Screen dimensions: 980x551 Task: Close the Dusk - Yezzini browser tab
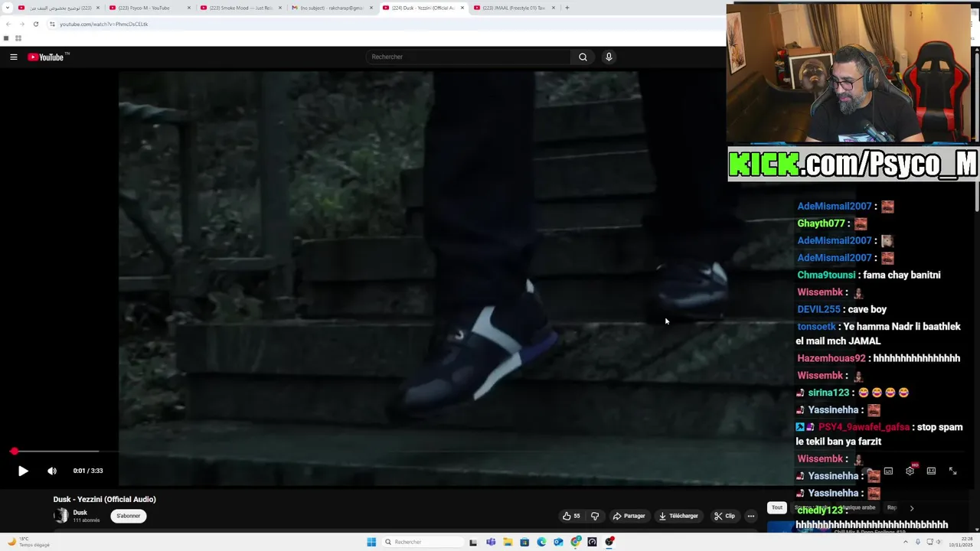pos(462,8)
